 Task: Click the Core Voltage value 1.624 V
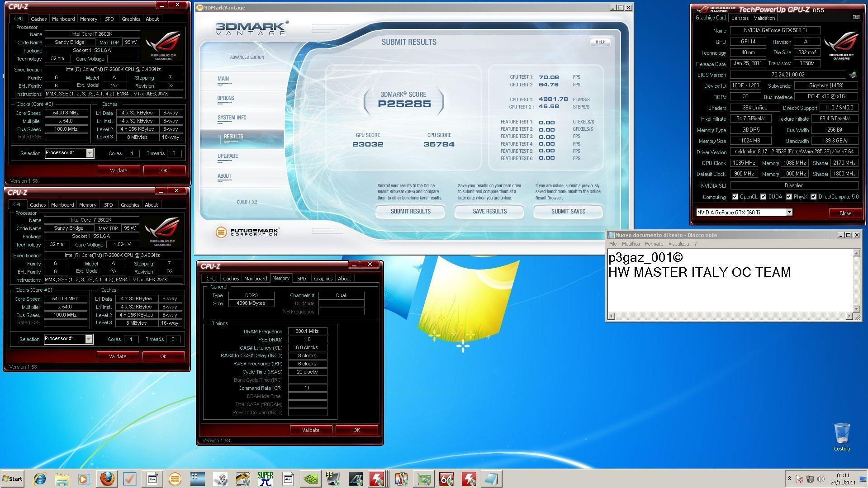[x=122, y=245]
